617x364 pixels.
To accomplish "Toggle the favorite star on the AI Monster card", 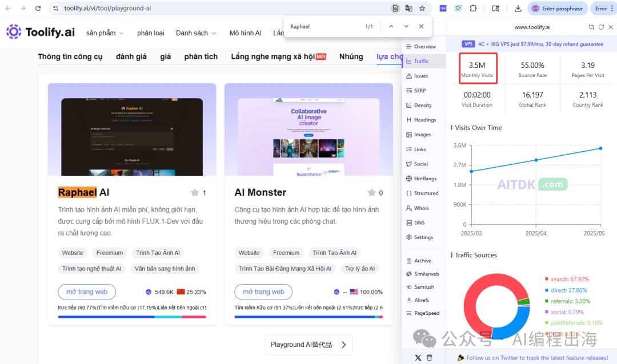I will click(x=372, y=193).
